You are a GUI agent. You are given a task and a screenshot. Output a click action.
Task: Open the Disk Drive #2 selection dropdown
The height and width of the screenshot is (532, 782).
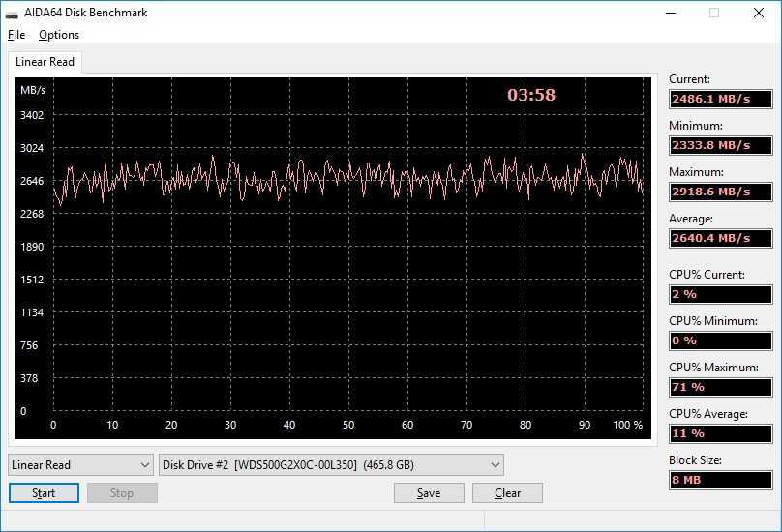(x=331, y=465)
